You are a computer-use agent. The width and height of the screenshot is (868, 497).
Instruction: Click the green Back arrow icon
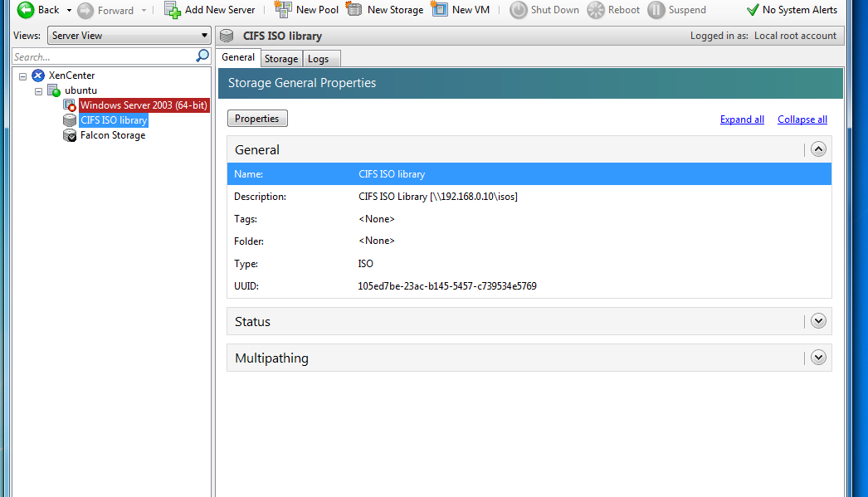click(26, 10)
